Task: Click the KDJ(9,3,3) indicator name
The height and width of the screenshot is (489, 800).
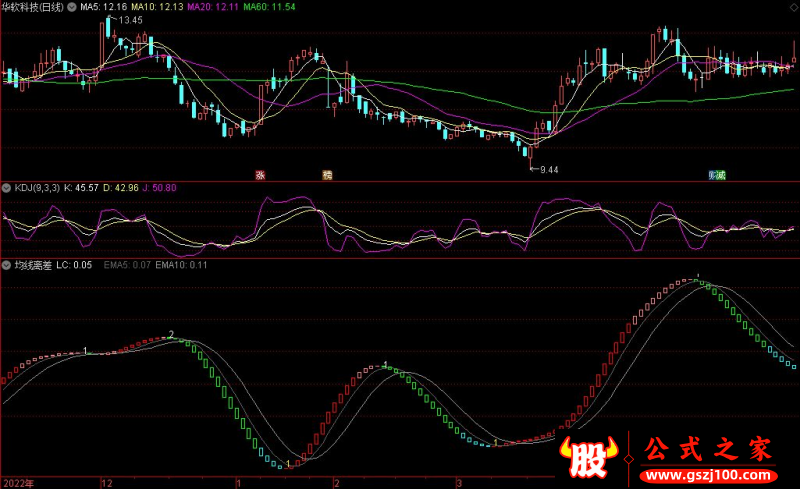Action: [x=37, y=188]
